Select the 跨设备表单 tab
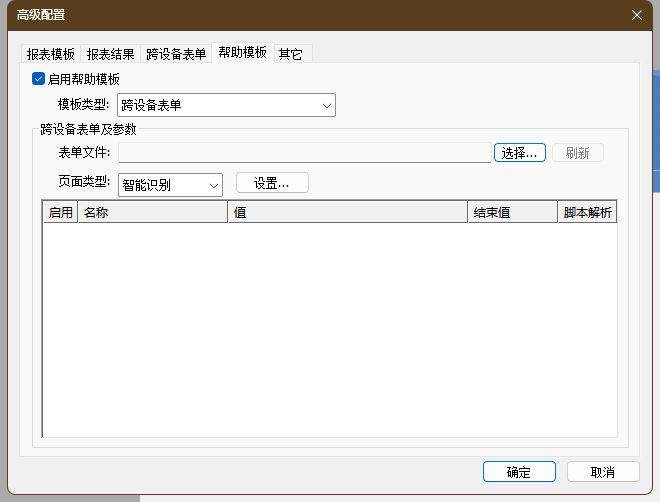The height and width of the screenshot is (502, 660). coord(176,54)
